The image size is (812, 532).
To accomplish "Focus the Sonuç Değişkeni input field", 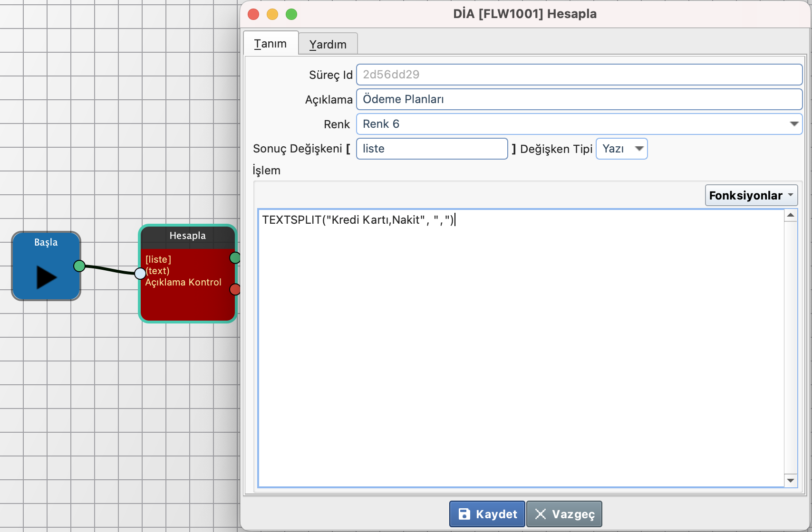I will coord(432,149).
